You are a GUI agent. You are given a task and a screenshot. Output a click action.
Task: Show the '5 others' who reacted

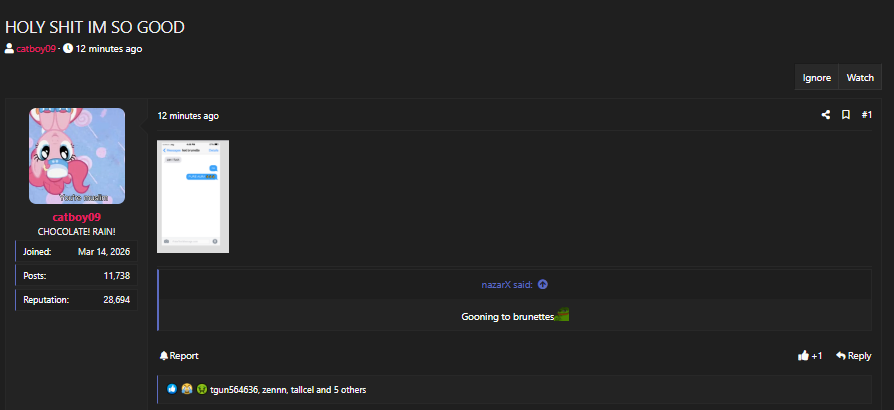(350, 390)
